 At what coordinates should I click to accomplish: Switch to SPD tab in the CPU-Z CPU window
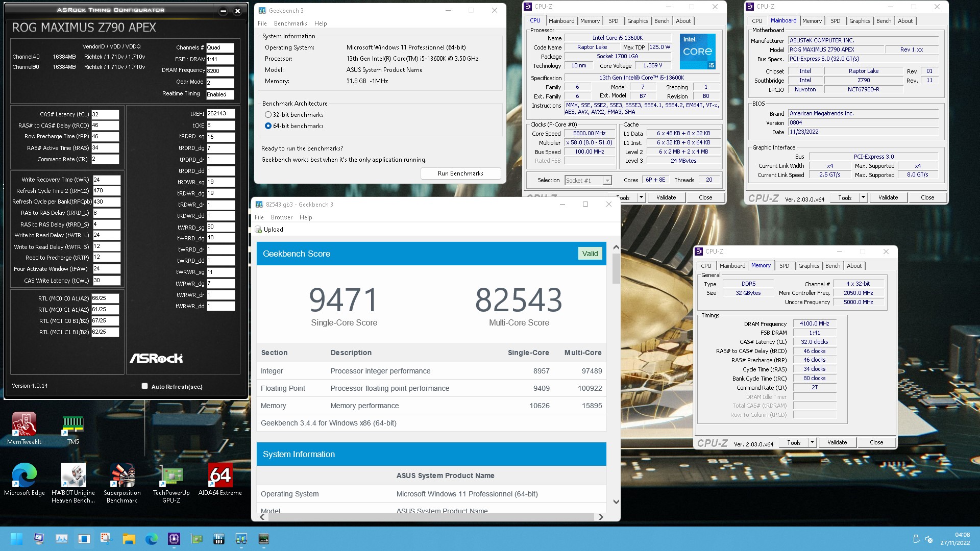coord(614,21)
